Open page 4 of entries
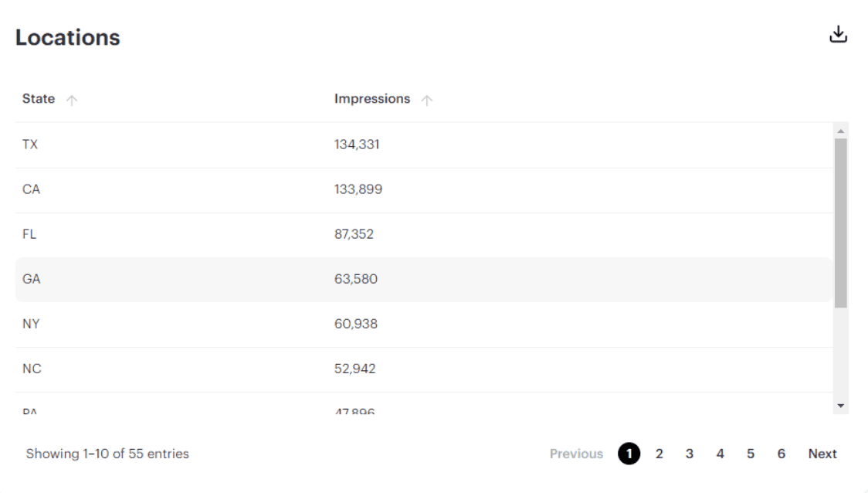868x493 pixels. tap(720, 454)
